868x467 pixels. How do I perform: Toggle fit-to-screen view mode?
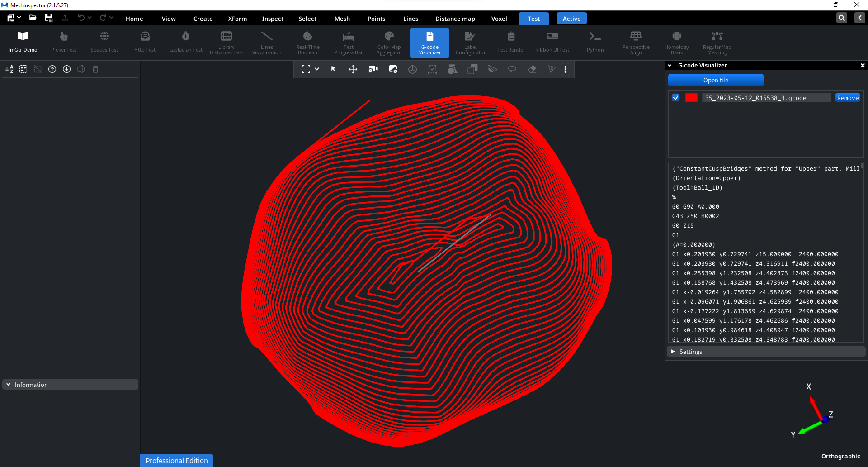(x=307, y=69)
